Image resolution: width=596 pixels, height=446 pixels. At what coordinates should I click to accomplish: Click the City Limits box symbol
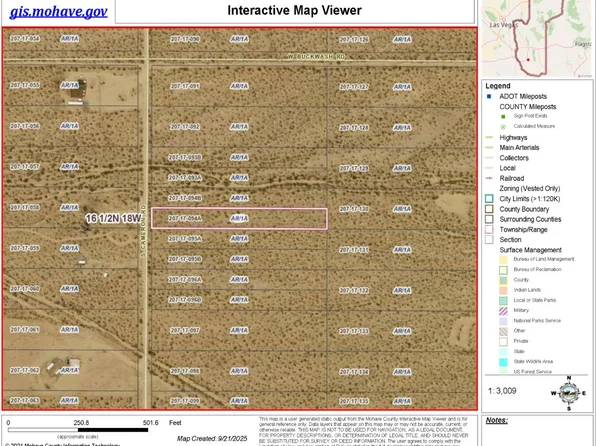coord(489,198)
